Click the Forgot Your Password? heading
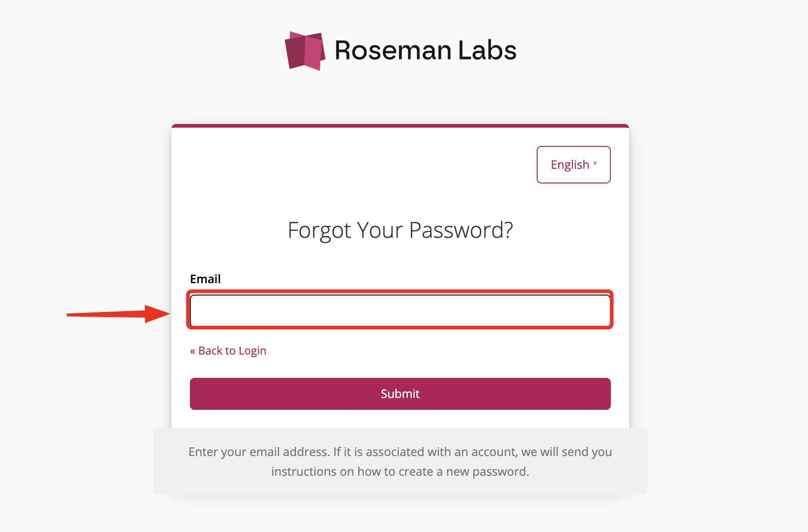The image size is (808, 532). (x=400, y=230)
